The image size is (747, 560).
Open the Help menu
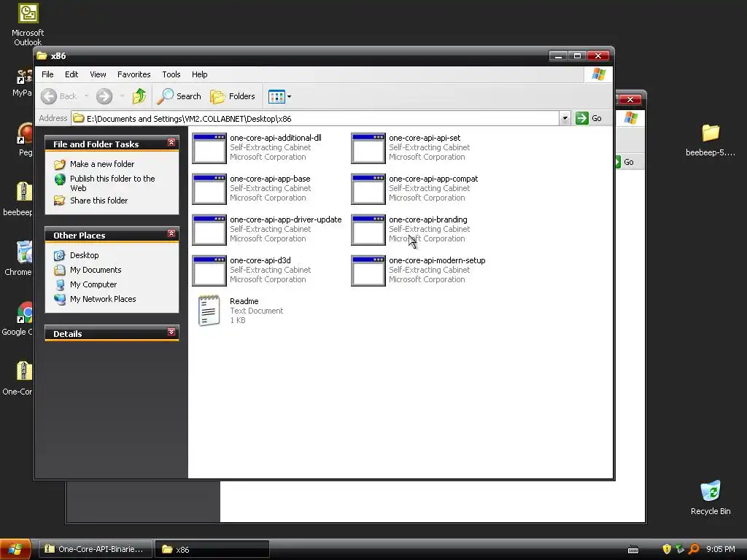pyautogui.click(x=200, y=74)
